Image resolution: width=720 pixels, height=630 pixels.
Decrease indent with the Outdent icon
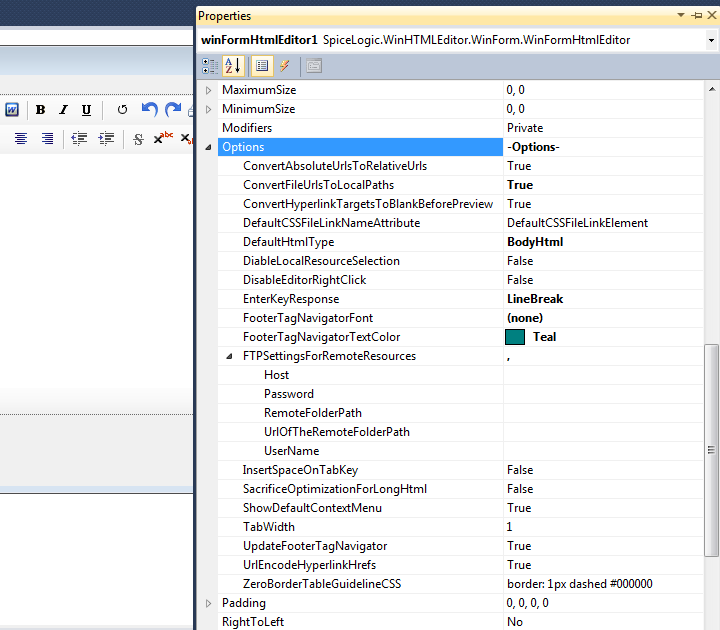pos(79,139)
